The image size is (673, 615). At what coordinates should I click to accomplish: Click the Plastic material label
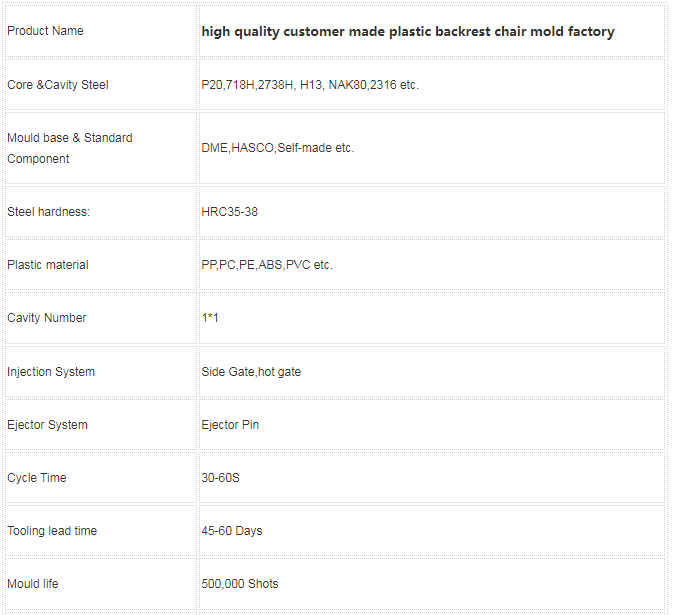pyautogui.click(x=48, y=265)
